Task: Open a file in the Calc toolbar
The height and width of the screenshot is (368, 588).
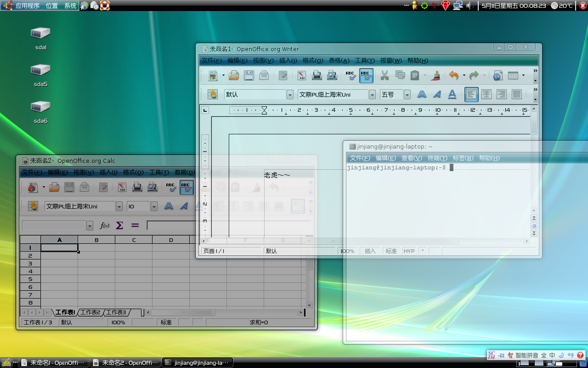Action: tap(55, 187)
